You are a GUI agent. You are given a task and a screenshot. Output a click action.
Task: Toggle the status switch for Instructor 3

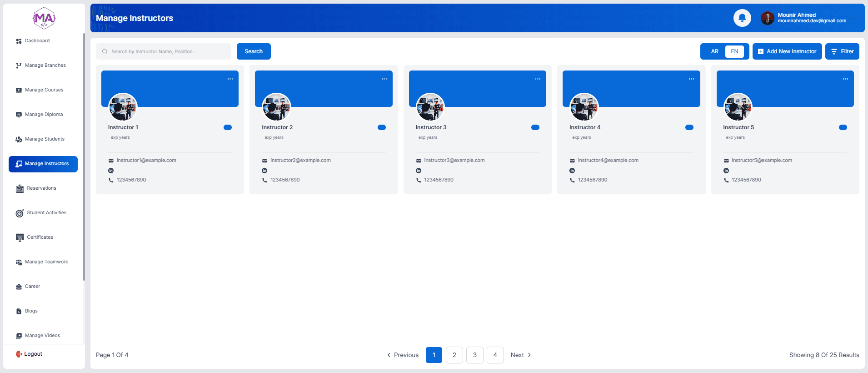point(535,127)
